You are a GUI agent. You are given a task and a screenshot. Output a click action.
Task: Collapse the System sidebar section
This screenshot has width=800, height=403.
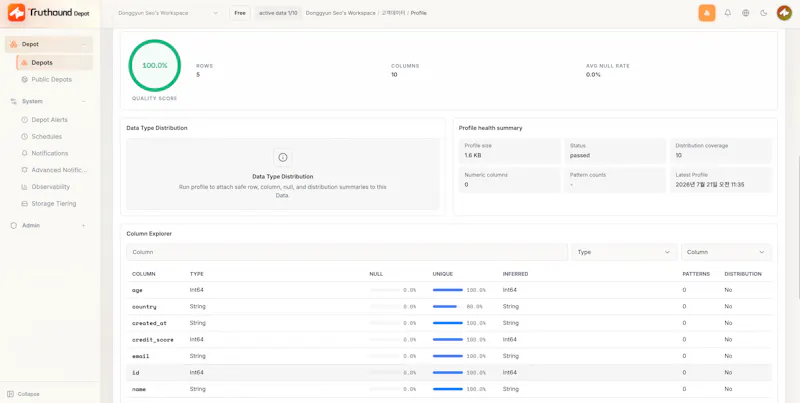coord(84,102)
